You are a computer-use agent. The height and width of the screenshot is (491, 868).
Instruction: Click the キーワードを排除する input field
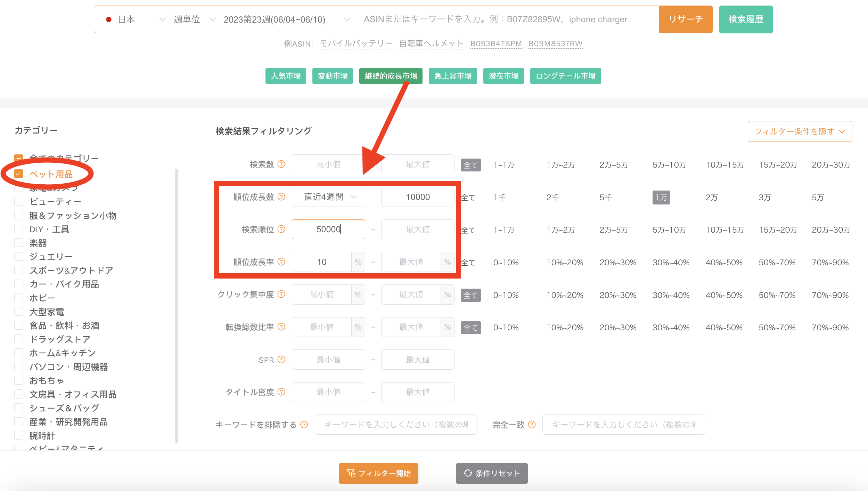[x=396, y=425]
